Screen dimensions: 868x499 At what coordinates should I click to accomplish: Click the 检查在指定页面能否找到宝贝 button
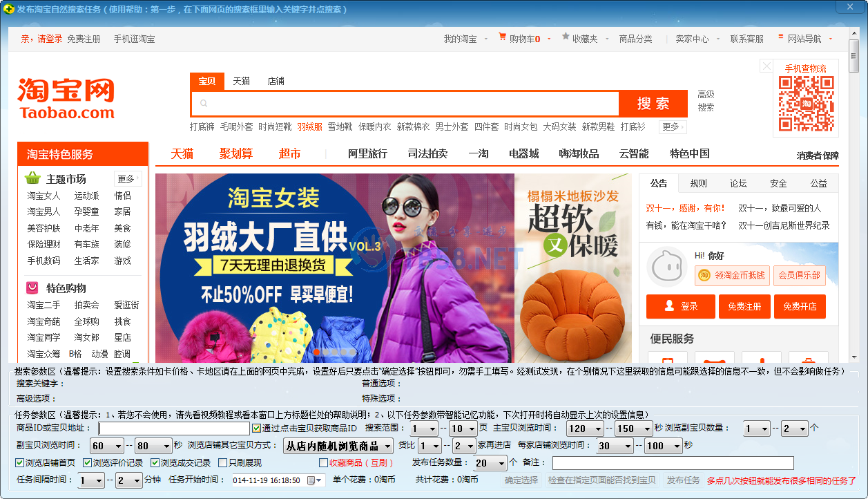click(602, 480)
